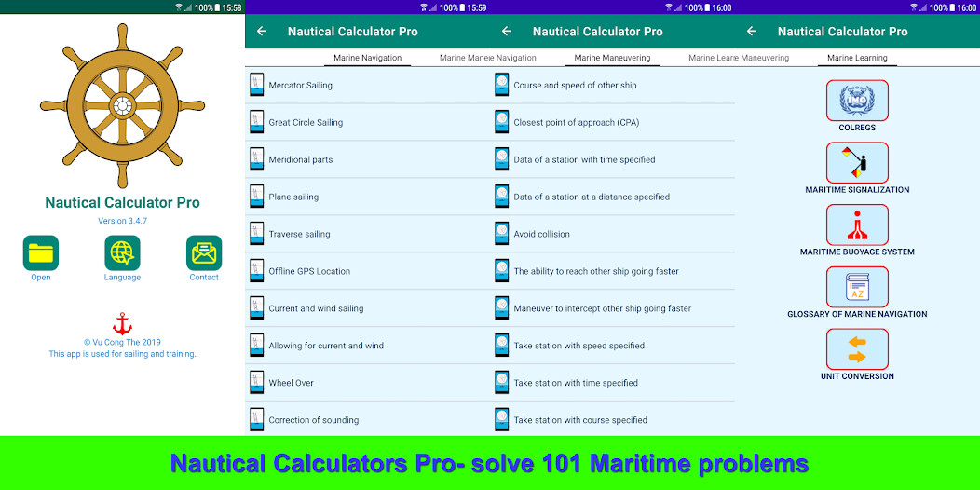Image resolution: width=980 pixels, height=490 pixels.
Task: Click icon beside Mercator Sailing
Action: 256,85
